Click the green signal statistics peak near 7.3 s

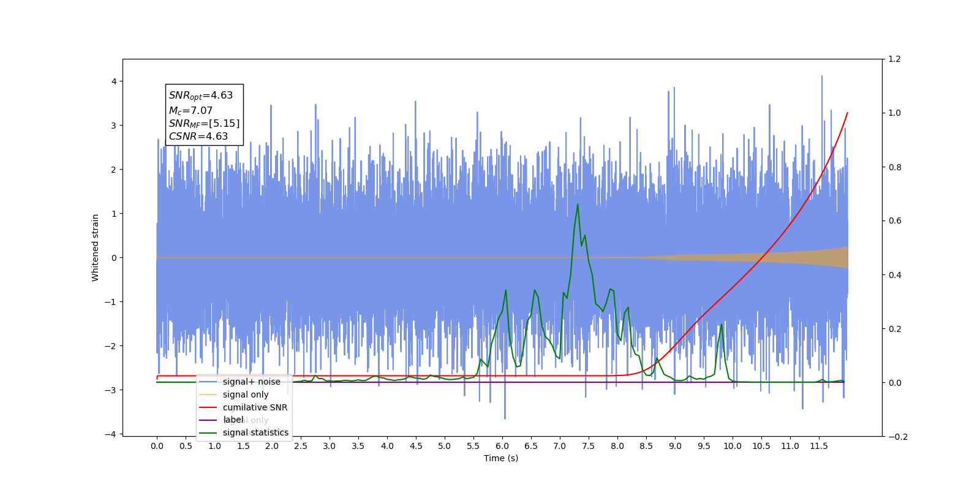click(578, 205)
